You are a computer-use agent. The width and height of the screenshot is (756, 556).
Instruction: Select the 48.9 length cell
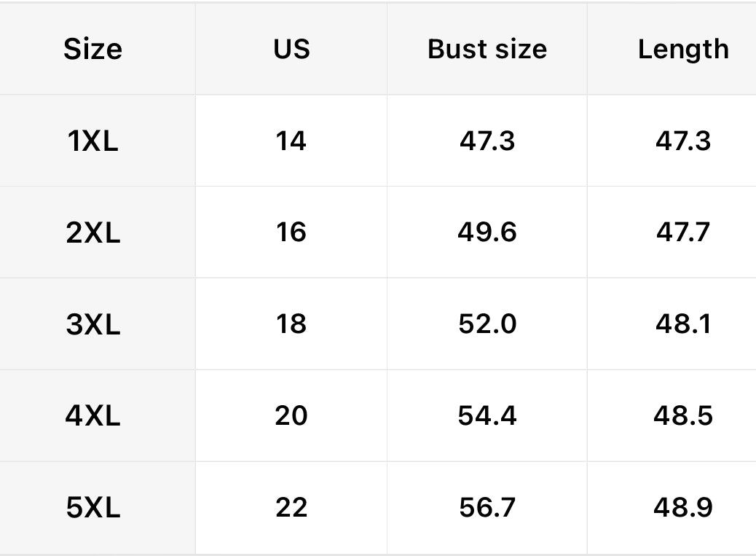[682, 508]
